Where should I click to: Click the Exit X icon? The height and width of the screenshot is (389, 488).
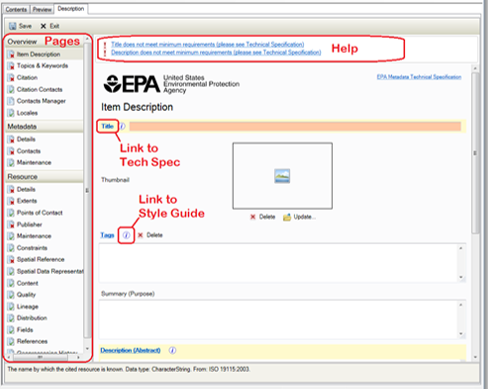[43, 26]
